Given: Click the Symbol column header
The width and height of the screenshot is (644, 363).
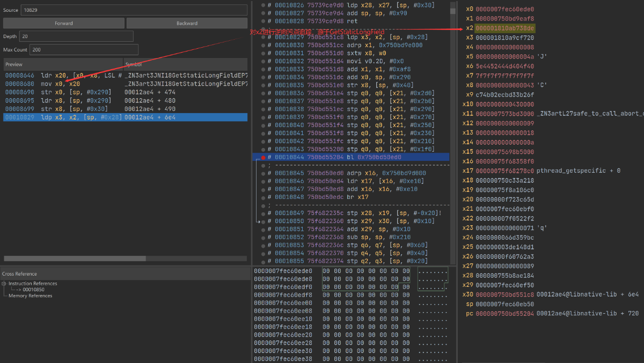Looking at the screenshot, I should [x=186, y=64].
